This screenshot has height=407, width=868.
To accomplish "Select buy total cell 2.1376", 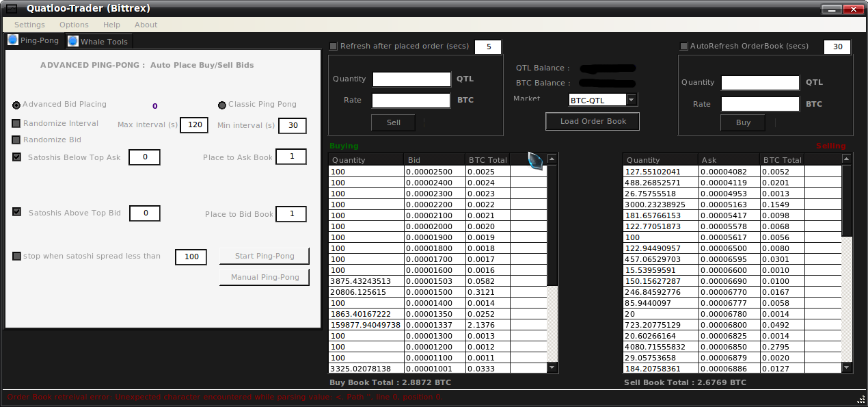I will (487, 325).
